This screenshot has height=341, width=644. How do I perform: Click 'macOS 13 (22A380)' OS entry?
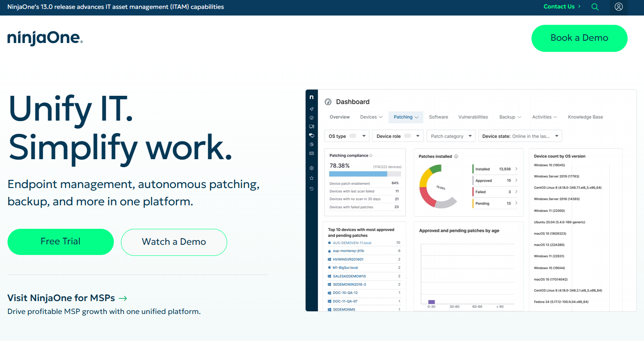coord(549,245)
